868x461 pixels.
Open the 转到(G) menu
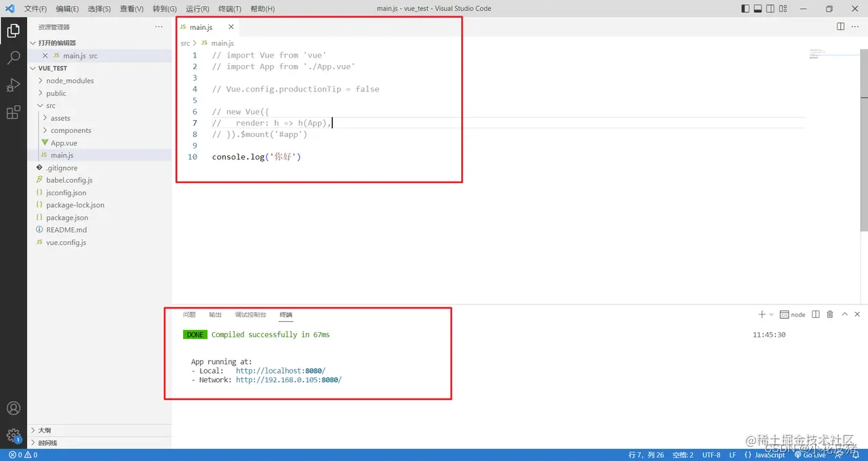164,9
